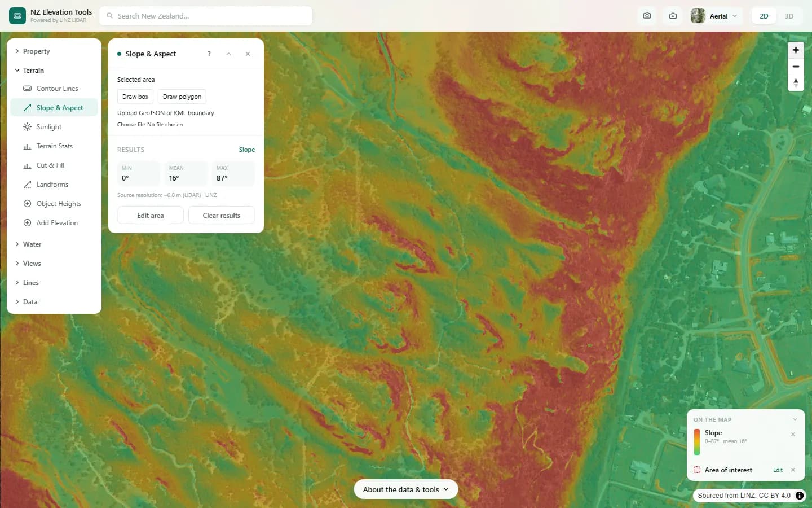
Task: Close the Slope & Aspect panel
Action: click(x=248, y=54)
